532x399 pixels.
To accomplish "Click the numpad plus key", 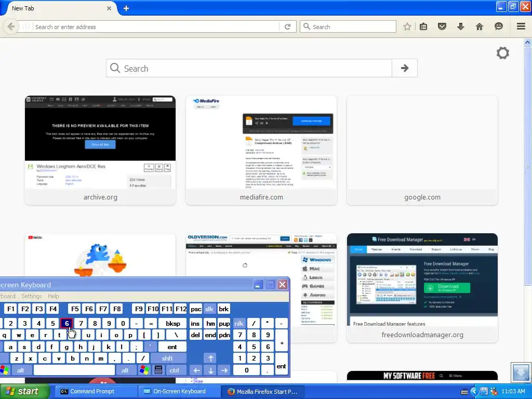I will click(281, 341).
